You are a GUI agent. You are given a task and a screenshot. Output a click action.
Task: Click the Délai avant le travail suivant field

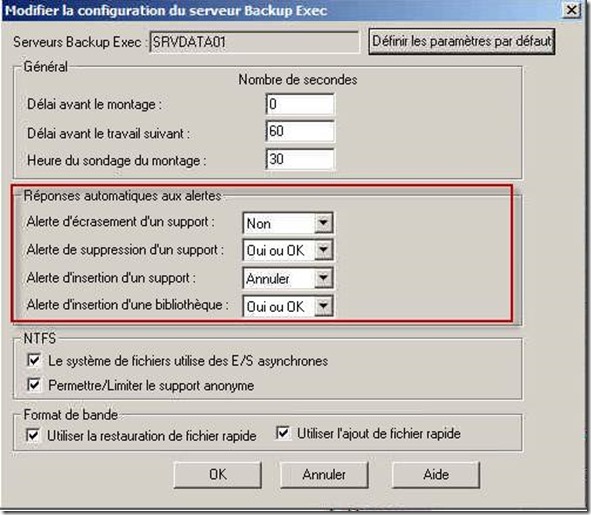(300, 131)
